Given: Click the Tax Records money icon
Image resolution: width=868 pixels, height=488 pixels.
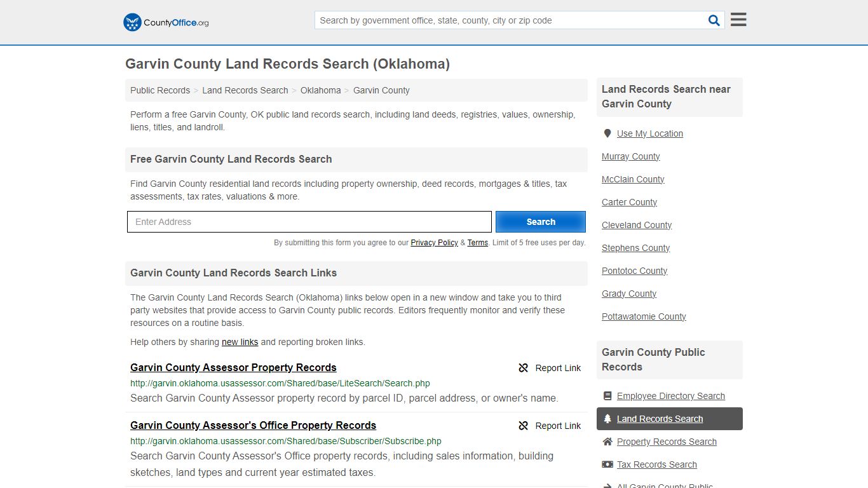Looking at the screenshot, I should pyautogui.click(x=607, y=464).
